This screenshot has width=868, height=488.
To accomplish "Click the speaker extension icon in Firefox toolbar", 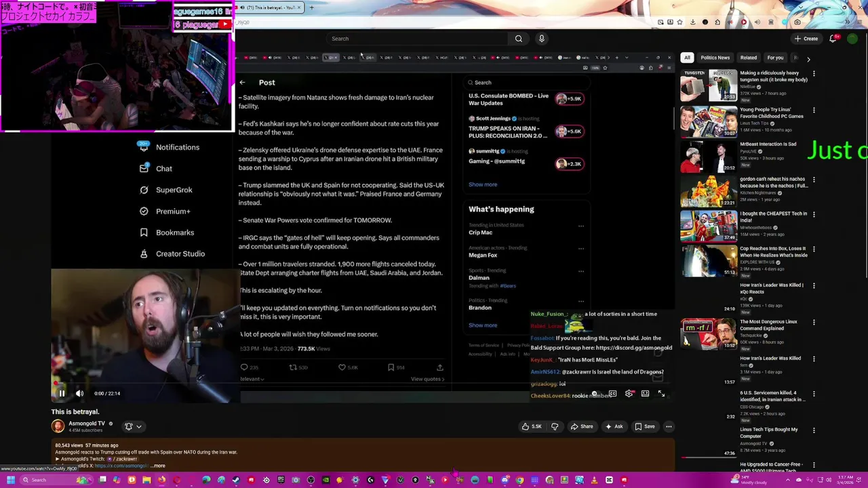I will pos(757,22).
